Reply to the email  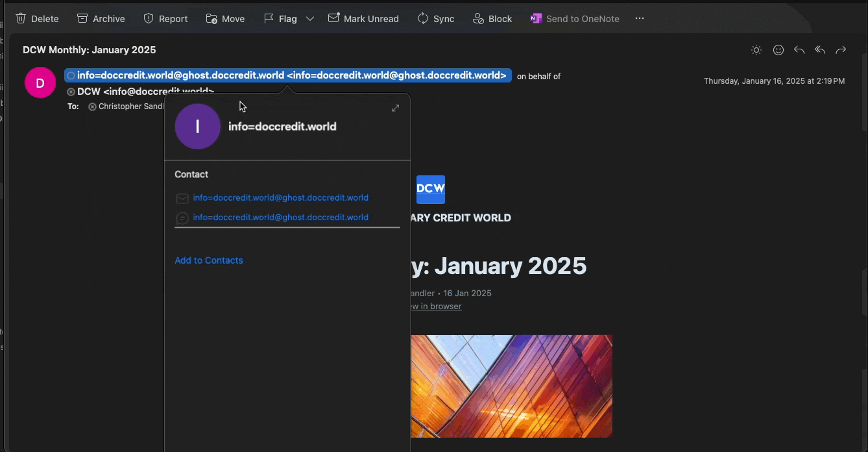click(799, 50)
